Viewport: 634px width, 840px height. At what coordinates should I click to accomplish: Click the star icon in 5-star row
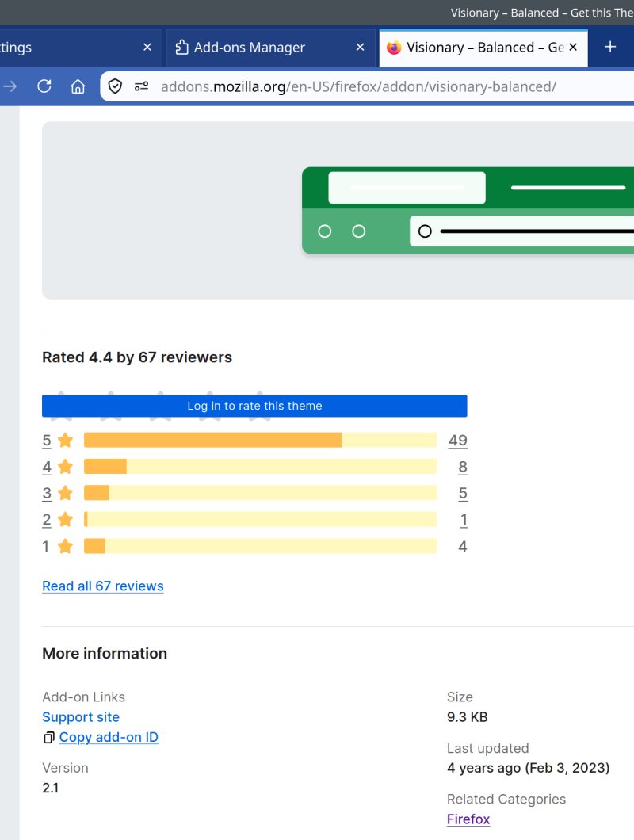pyautogui.click(x=66, y=441)
